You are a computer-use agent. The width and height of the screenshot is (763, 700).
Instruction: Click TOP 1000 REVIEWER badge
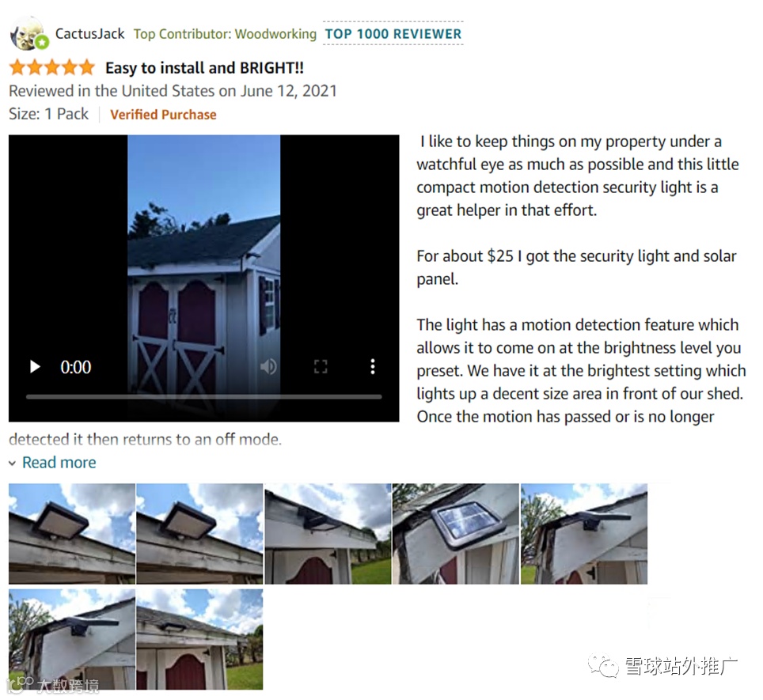[393, 33]
